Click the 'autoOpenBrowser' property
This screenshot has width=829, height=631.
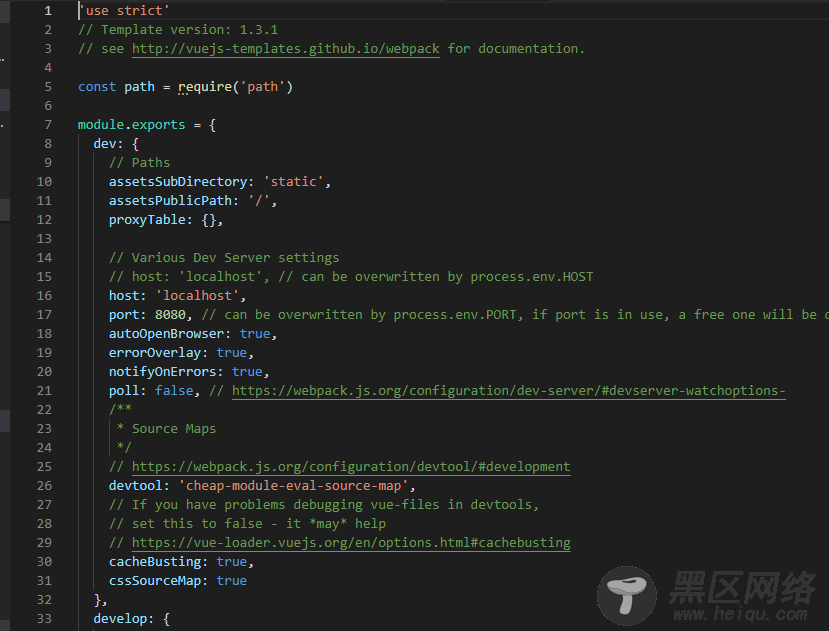click(x=167, y=334)
